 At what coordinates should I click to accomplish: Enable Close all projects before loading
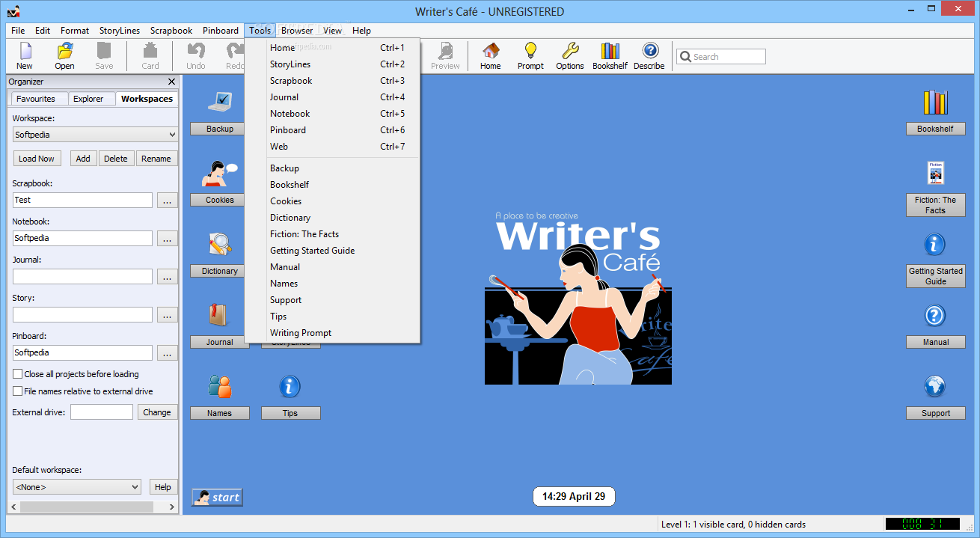pyautogui.click(x=18, y=374)
